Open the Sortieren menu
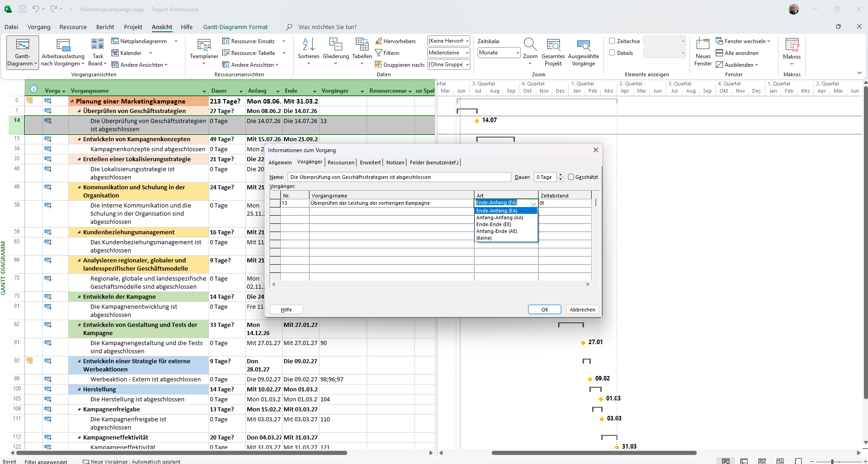 click(x=309, y=52)
